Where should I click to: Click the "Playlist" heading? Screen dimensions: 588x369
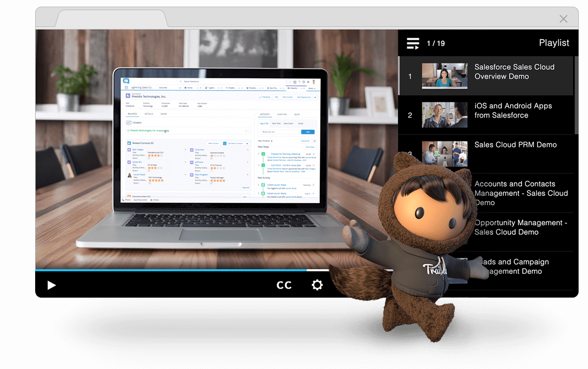point(554,43)
